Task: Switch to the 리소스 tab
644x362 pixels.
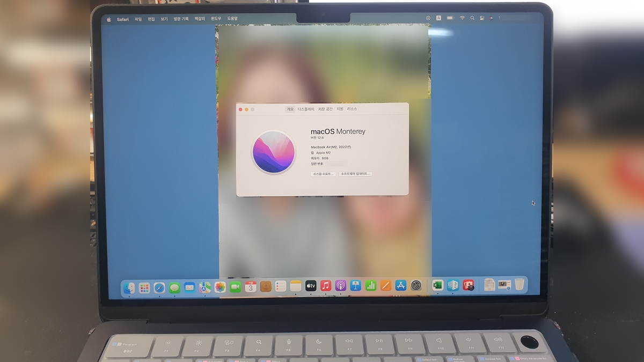Action: 352,109
